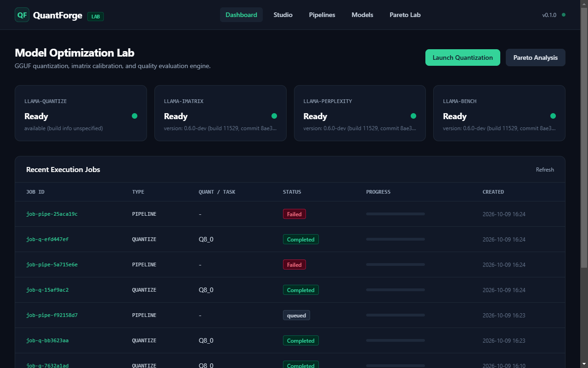This screenshot has width=588, height=368.
Task: Go to the Pipelines tab
Action: pos(322,15)
